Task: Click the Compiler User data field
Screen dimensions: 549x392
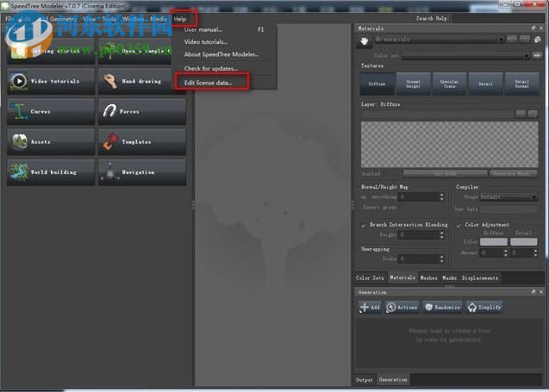Action: pos(508,209)
